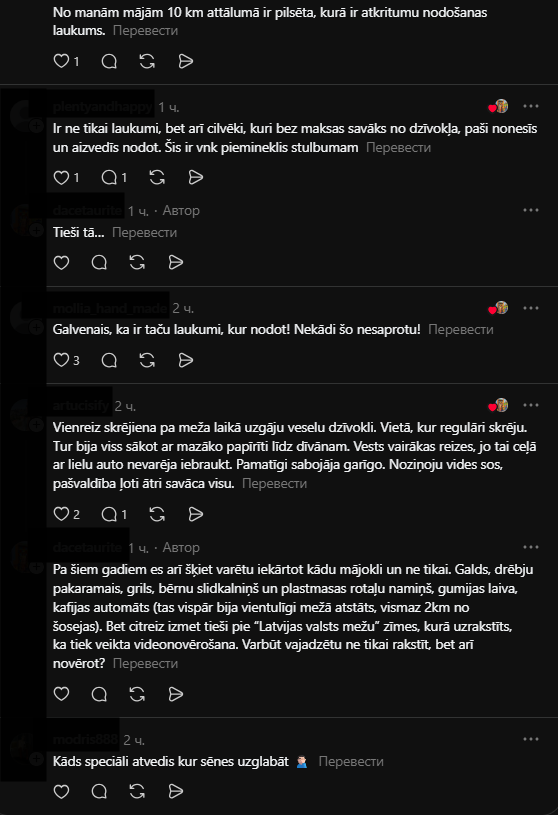Viewport: 558px width, 815px height.
Task: Repost the plentyandhappy comment
Action: point(157,178)
